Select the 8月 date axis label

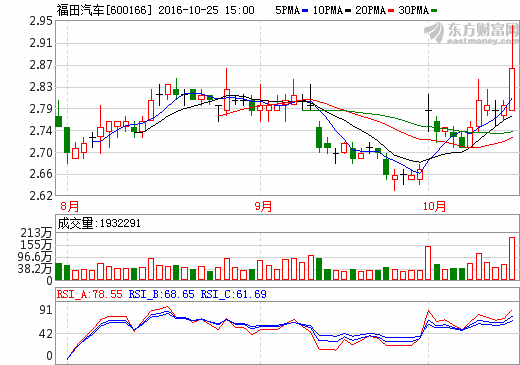pyautogui.click(x=69, y=206)
